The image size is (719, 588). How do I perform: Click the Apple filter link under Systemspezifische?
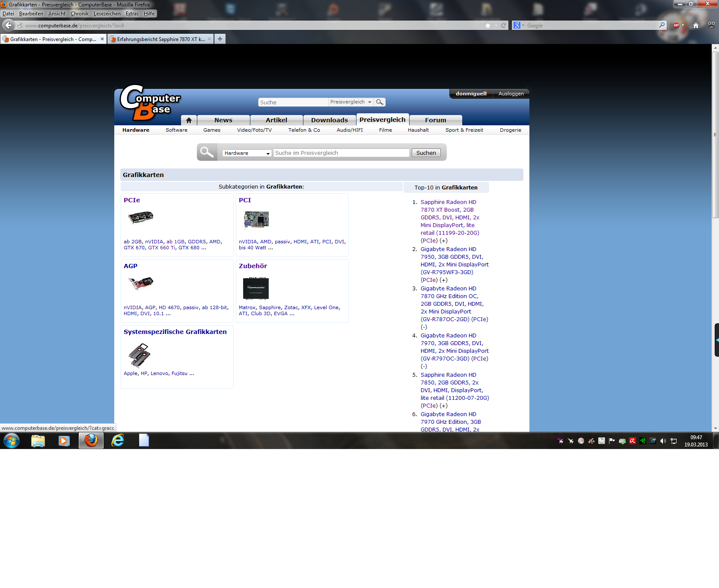(131, 373)
